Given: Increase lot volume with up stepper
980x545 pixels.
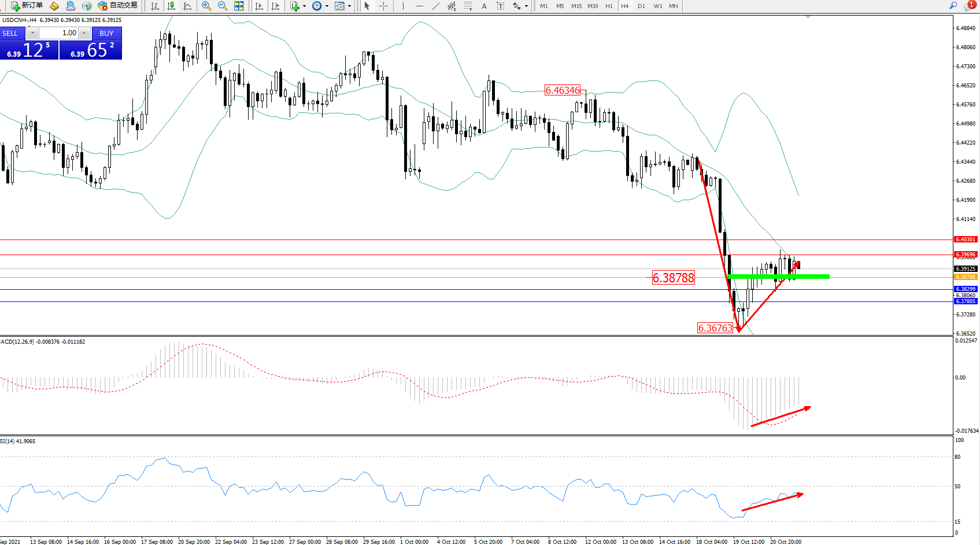Looking at the screenshot, I should click(84, 33).
